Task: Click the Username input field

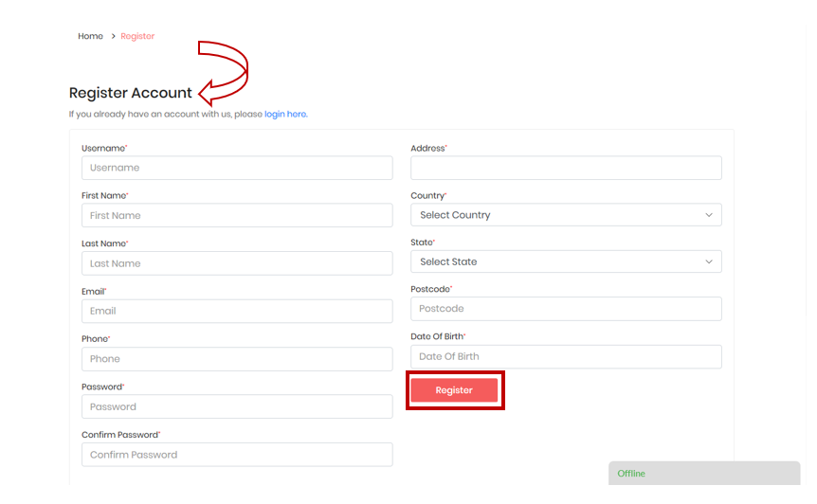Action: (x=237, y=168)
